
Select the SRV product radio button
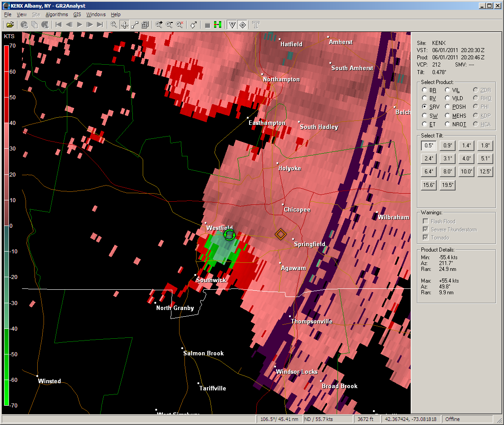pos(424,106)
